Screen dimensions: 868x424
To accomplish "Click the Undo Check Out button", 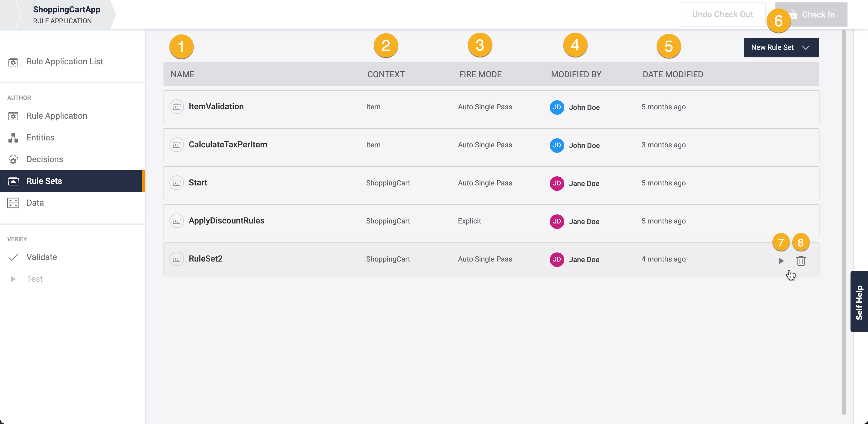I will click(722, 14).
